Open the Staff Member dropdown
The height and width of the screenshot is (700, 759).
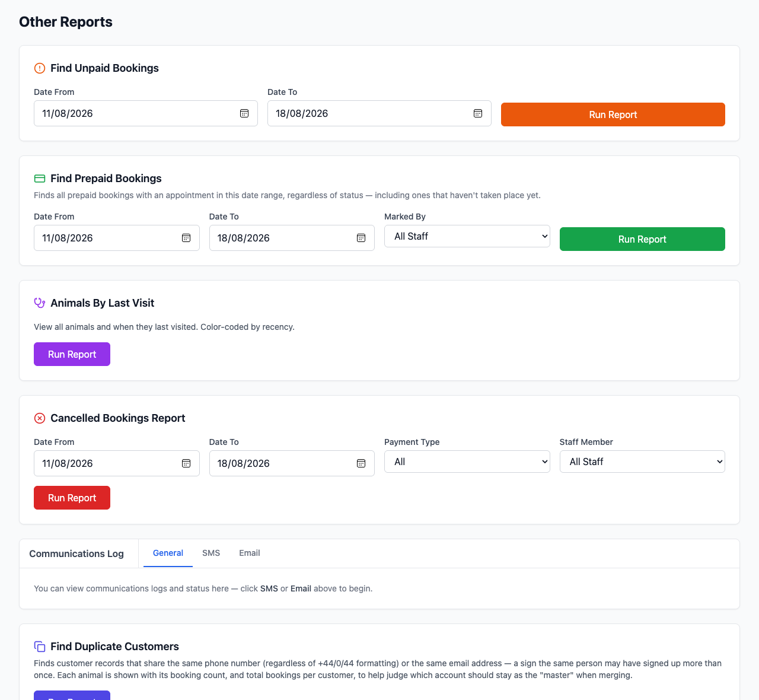(x=642, y=462)
